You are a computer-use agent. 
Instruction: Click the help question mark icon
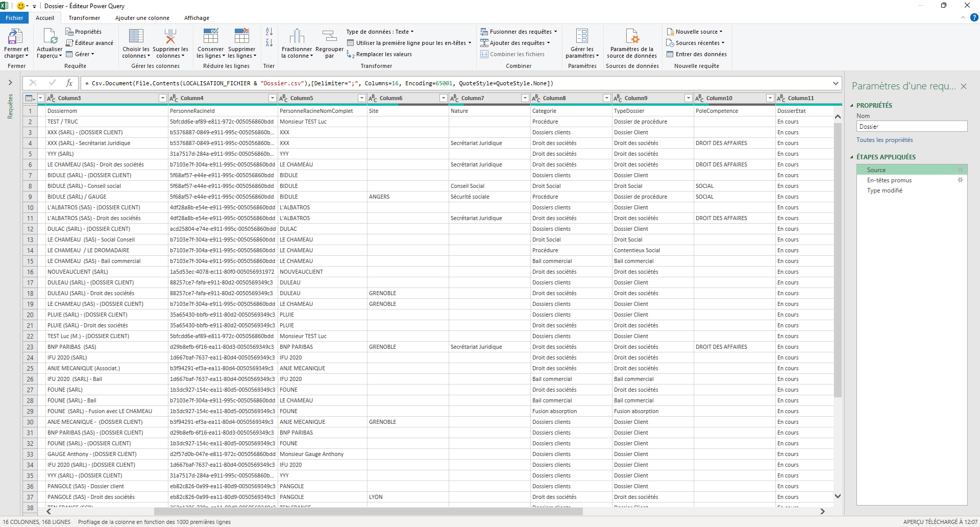pyautogui.click(x=974, y=17)
